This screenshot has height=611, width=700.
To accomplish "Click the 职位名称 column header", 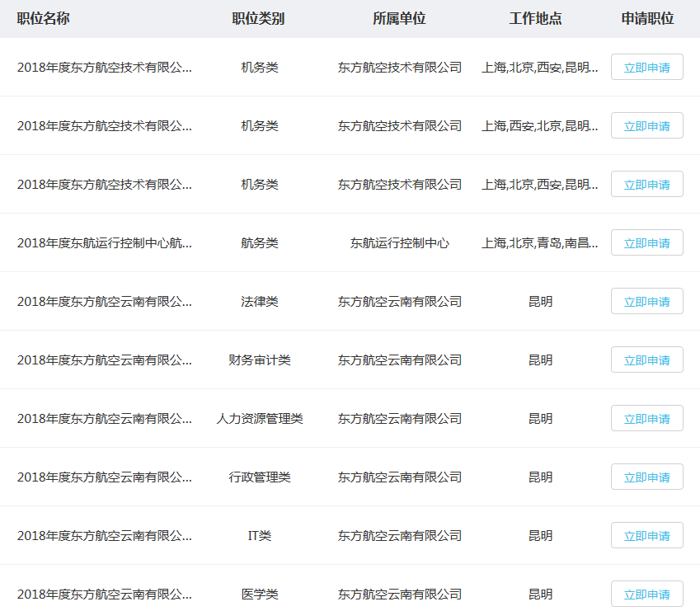I will (44, 19).
